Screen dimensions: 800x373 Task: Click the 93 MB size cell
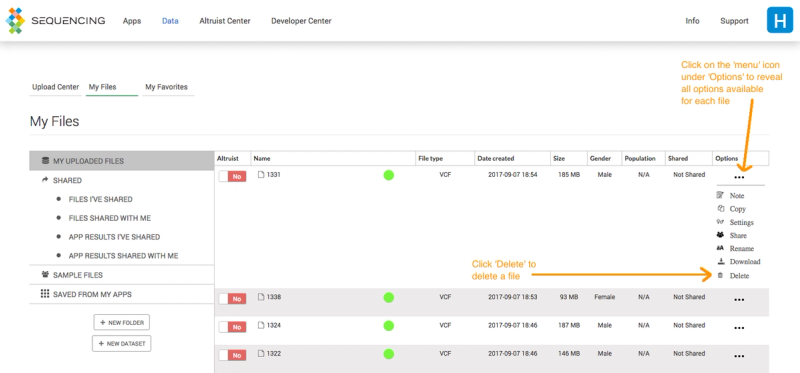[x=569, y=297]
